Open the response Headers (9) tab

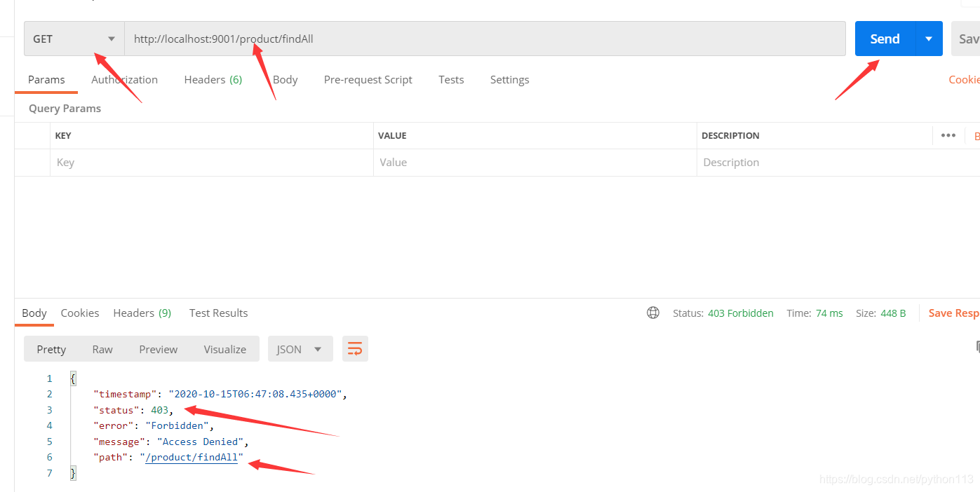click(142, 313)
